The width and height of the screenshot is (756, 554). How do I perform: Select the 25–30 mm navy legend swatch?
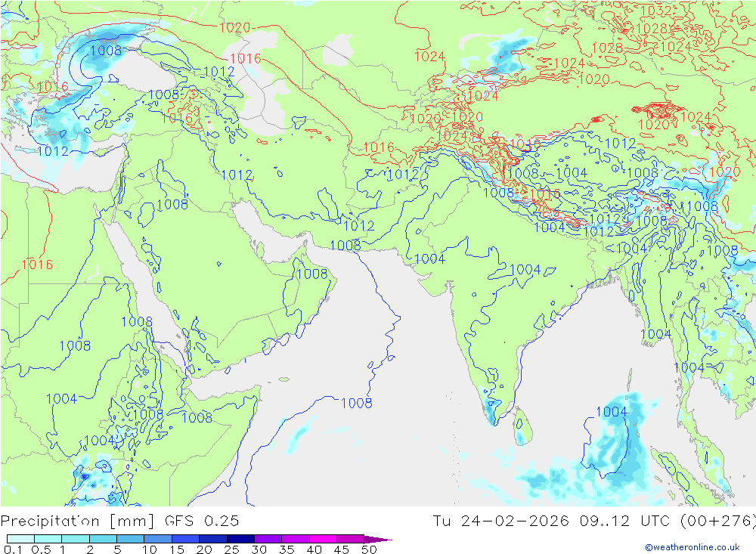click(x=240, y=539)
